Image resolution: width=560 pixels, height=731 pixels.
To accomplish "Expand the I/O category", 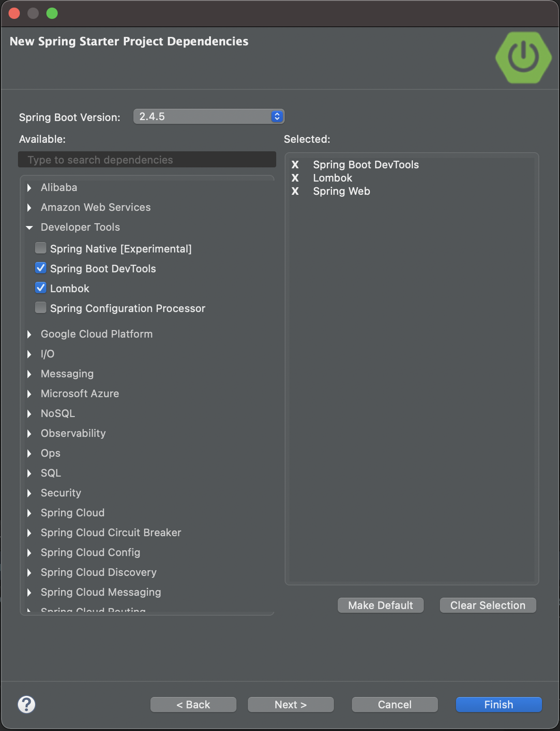I will (29, 354).
